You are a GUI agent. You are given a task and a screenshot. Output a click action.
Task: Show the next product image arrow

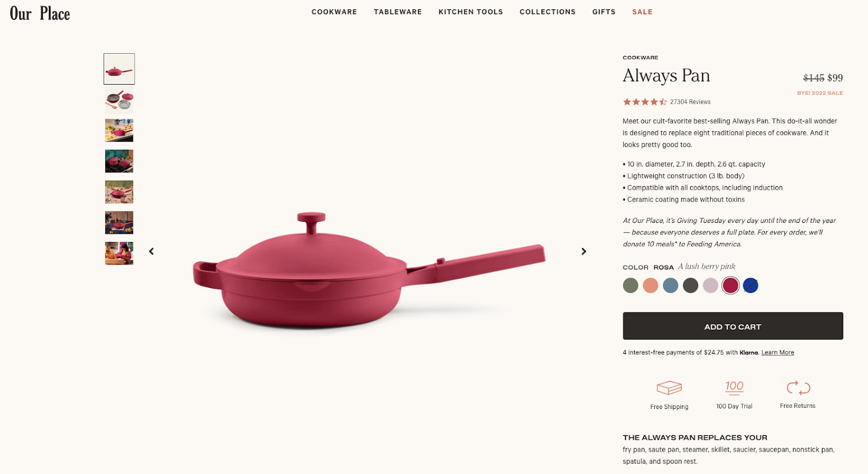click(584, 252)
